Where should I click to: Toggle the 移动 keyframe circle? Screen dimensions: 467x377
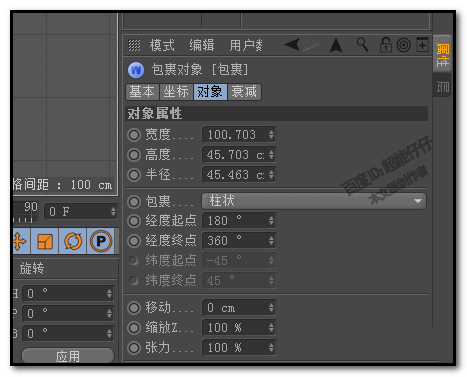click(134, 308)
